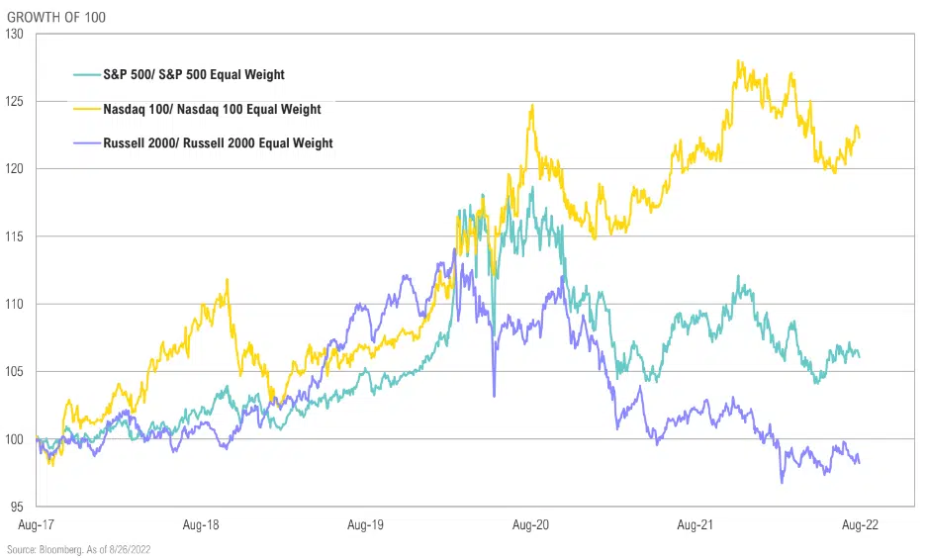Click the purple Russell 2000 legend line swatch
Image resolution: width=928 pixels, height=560 pixels.
tap(87, 142)
